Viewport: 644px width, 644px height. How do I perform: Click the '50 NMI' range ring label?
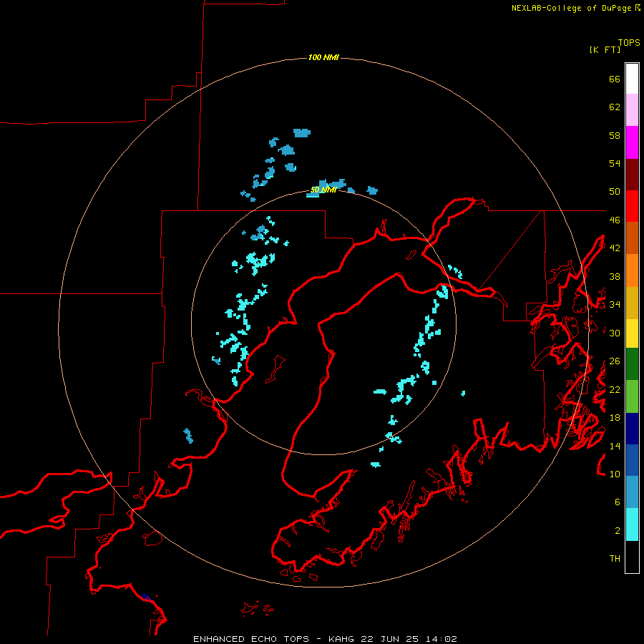tap(323, 190)
